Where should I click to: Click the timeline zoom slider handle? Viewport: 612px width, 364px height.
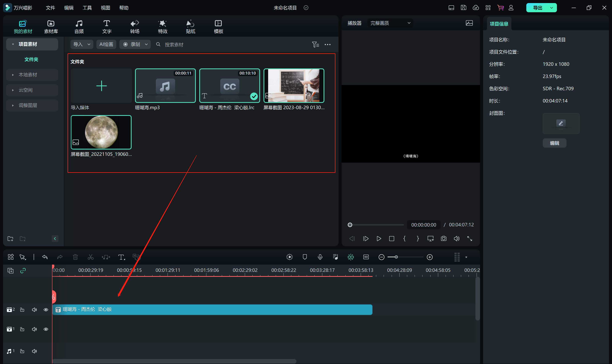[396, 257]
